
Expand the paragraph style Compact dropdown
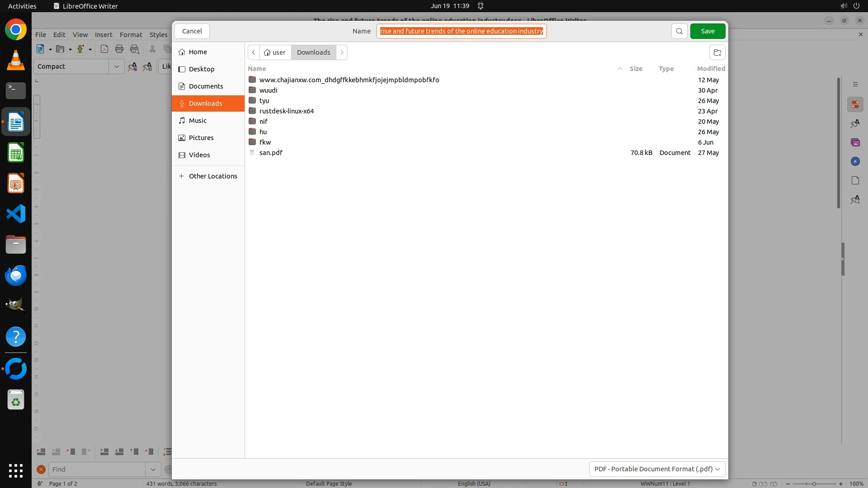116,66
